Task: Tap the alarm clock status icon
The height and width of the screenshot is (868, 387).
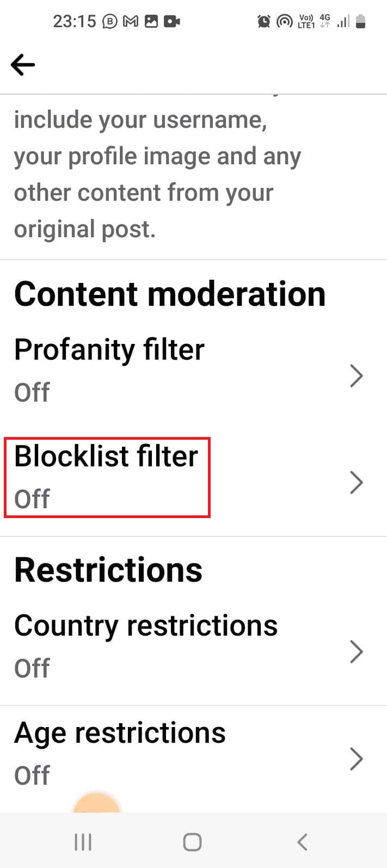Action: tap(264, 21)
